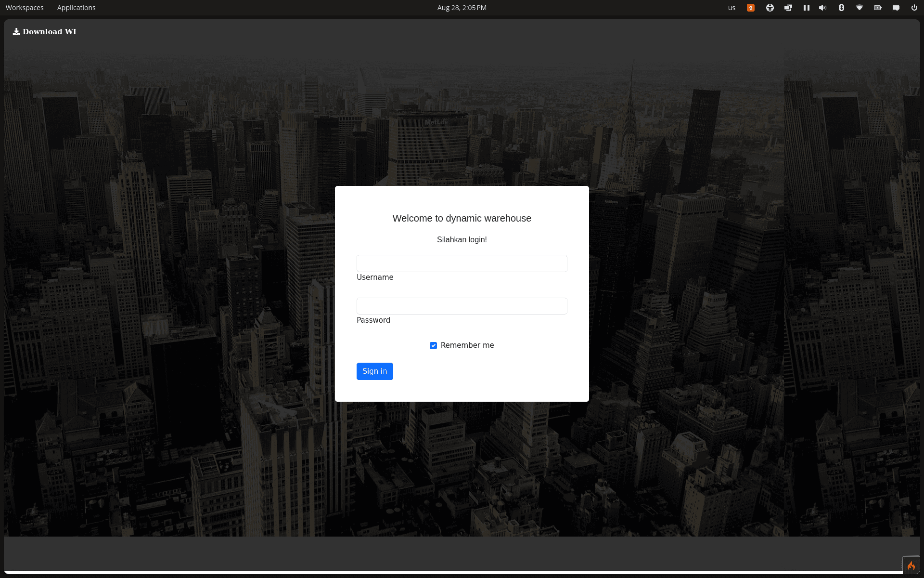Click the display/window tiling tray icon
This screenshot has height=578, width=924.
[788, 8]
